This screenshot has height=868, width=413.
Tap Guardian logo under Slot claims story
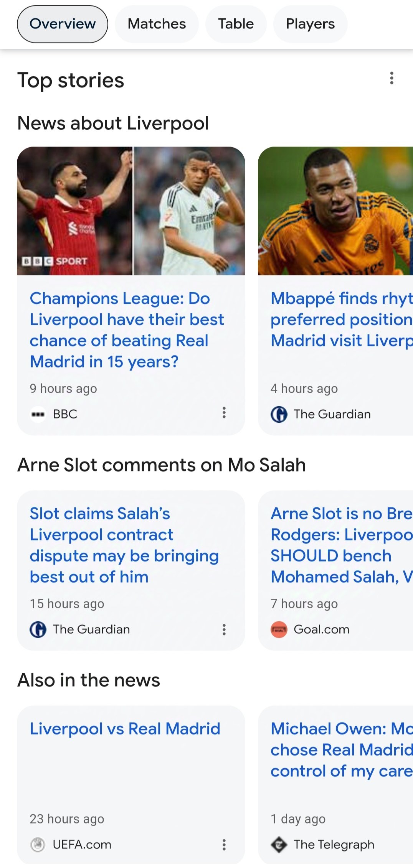[x=38, y=629]
